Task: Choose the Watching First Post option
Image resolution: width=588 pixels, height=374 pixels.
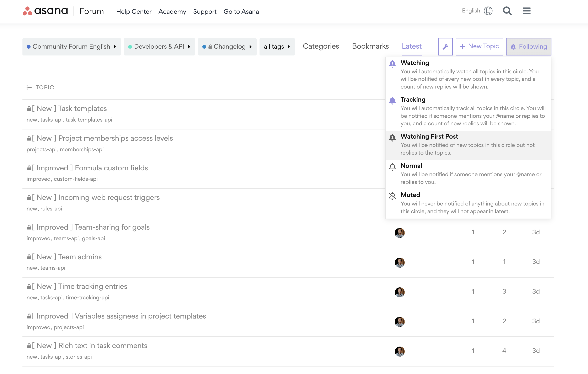Action: coord(468,145)
